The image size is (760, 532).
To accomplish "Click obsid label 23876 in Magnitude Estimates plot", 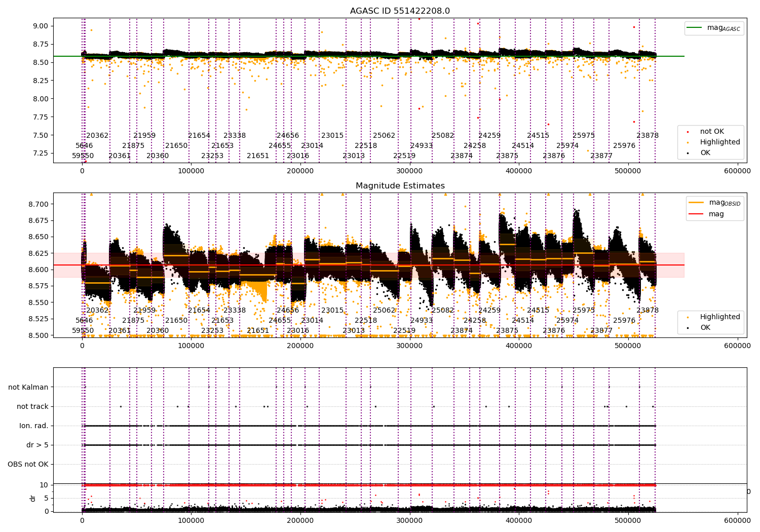I will pyautogui.click(x=554, y=330).
